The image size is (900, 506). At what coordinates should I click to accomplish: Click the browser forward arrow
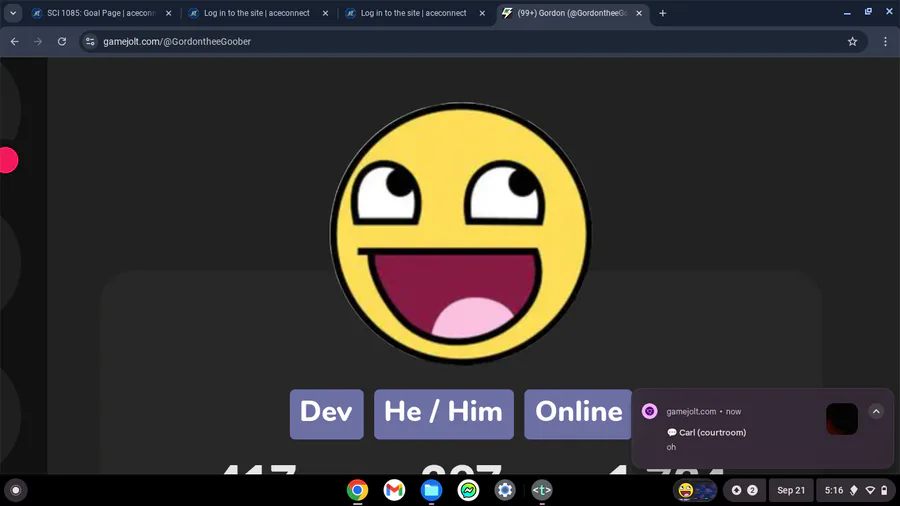pyautogui.click(x=38, y=41)
